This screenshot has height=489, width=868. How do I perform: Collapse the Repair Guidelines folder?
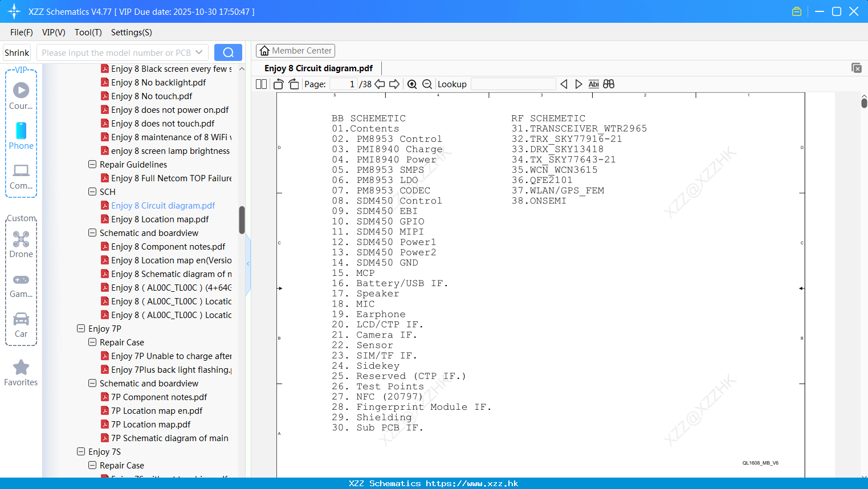click(x=92, y=164)
